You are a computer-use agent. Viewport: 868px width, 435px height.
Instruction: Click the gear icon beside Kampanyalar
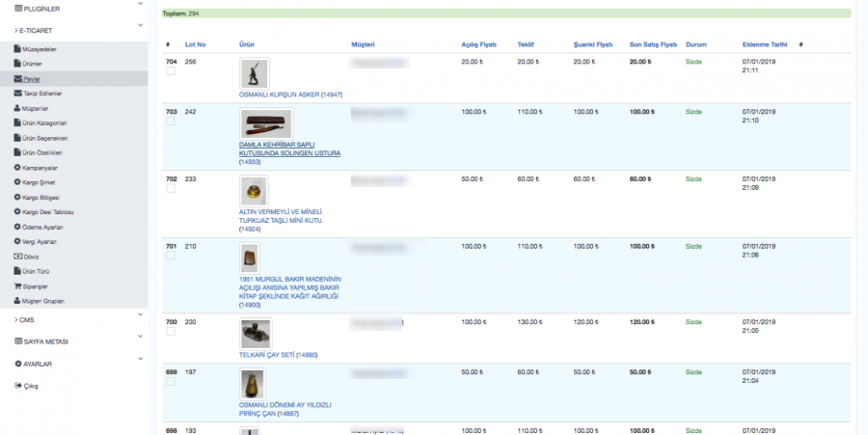point(18,167)
